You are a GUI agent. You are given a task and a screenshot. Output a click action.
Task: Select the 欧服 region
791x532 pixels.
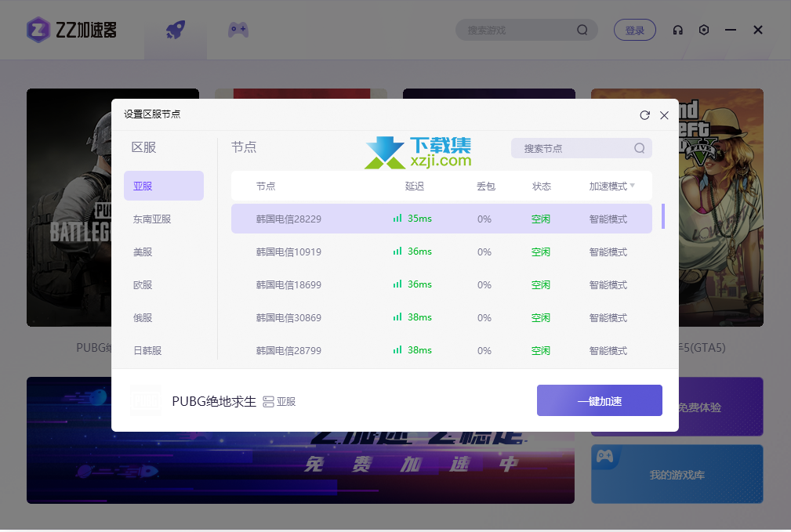[163, 285]
